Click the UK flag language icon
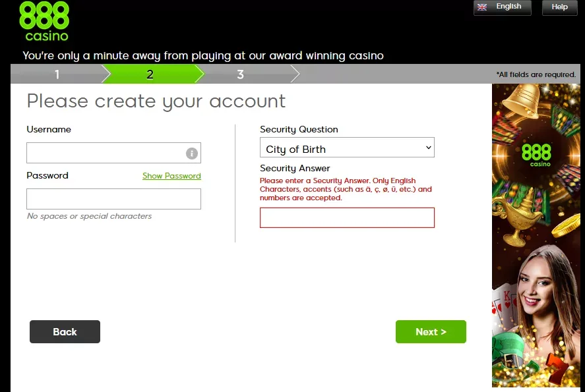585x392 pixels. click(x=482, y=7)
